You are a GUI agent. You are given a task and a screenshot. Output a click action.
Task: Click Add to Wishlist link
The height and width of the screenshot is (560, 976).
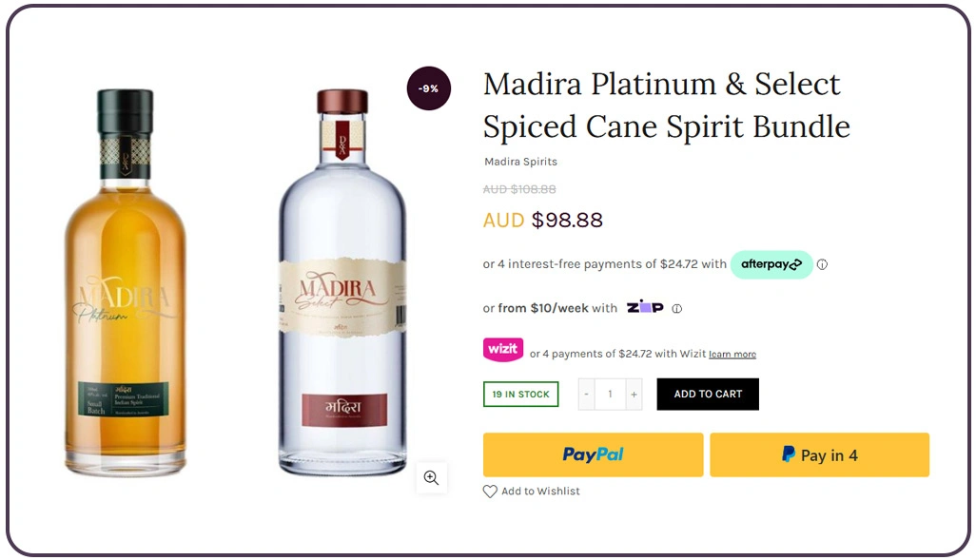click(x=540, y=492)
